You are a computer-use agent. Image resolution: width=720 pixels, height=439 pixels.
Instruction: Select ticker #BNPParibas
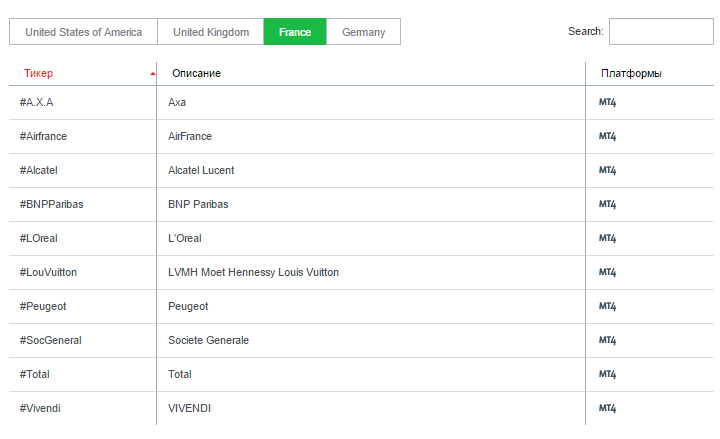pos(51,204)
